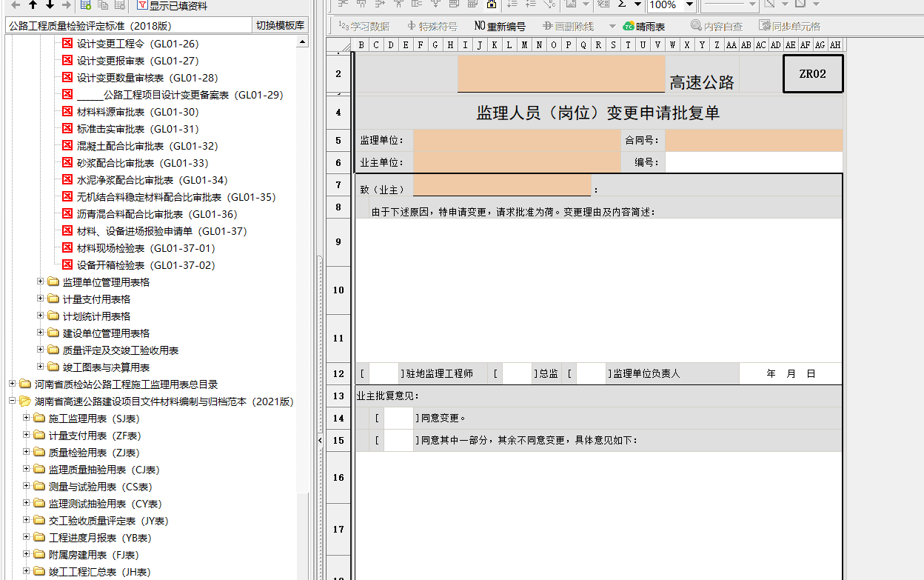924x580 pixels.
Task: Click the Σ sum icon
Action: pyautogui.click(x=622, y=4)
